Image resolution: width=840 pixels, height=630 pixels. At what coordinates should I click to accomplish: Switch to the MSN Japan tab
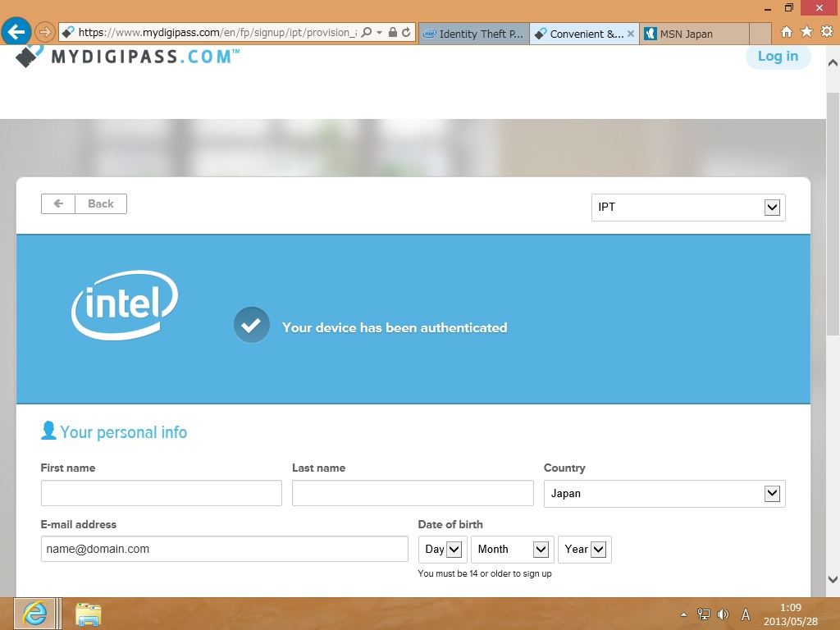pyautogui.click(x=694, y=34)
